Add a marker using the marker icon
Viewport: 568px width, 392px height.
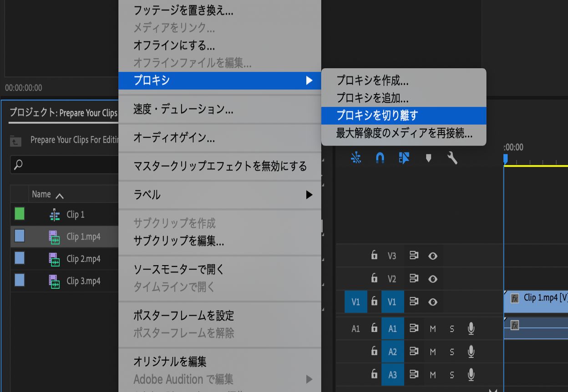point(428,159)
